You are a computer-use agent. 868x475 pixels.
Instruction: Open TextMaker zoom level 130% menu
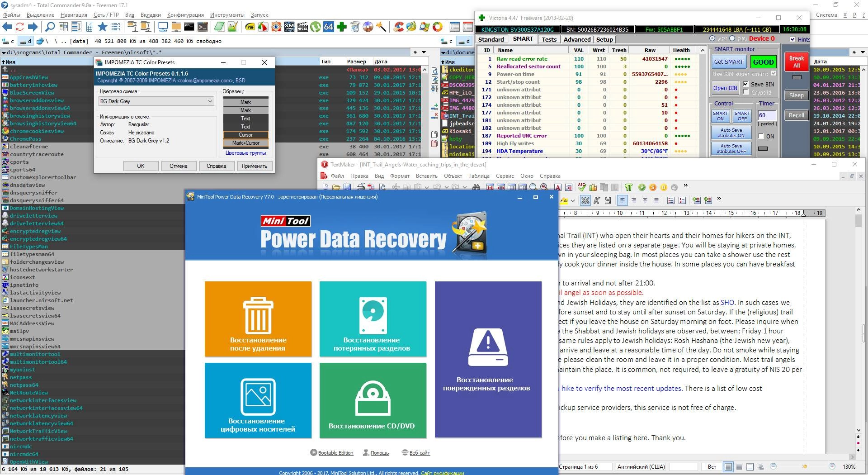[849, 466]
